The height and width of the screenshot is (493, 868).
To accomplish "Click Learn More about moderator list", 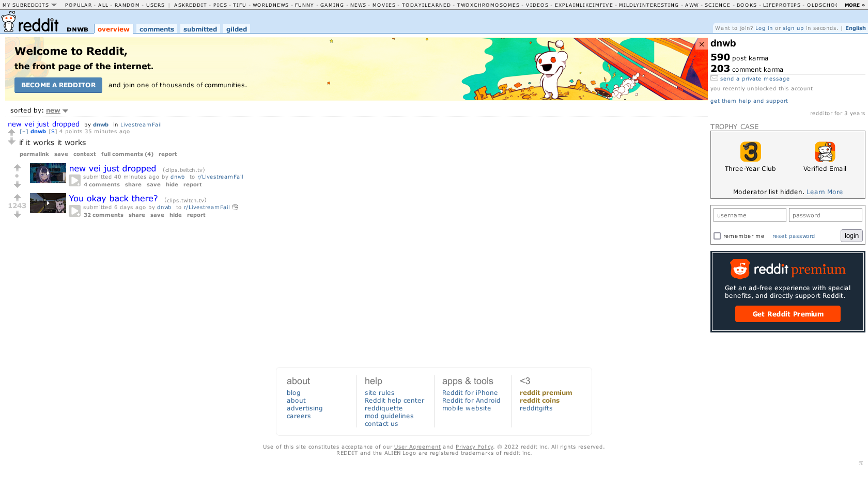I will coord(824,192).
